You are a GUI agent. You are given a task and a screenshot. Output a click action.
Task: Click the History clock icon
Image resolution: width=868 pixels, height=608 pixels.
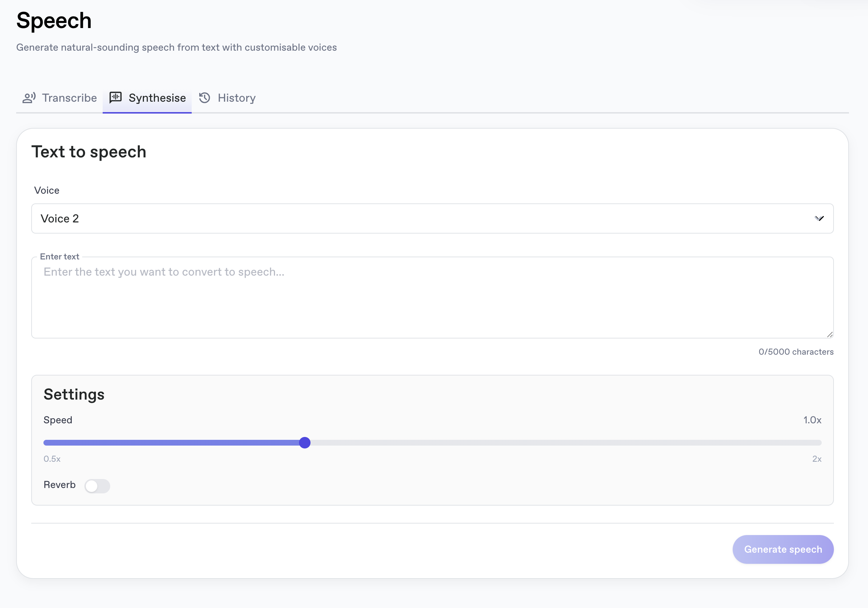(205, 98)
